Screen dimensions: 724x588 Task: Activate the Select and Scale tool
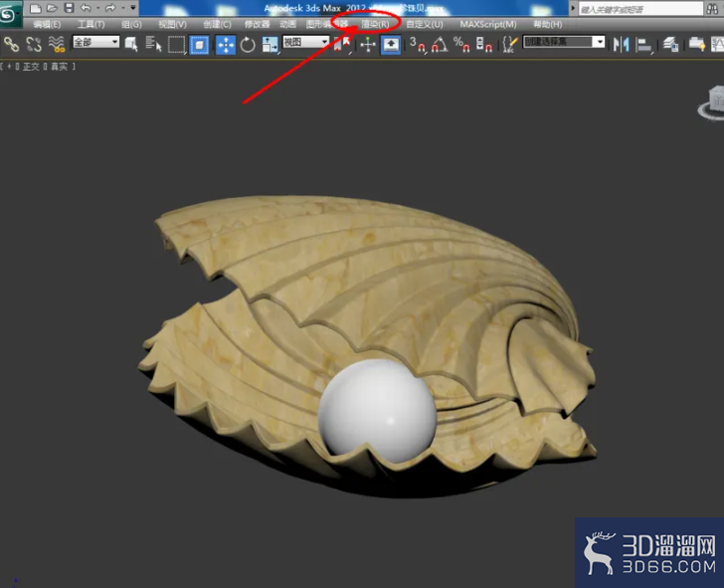click(x=270, y=45)
